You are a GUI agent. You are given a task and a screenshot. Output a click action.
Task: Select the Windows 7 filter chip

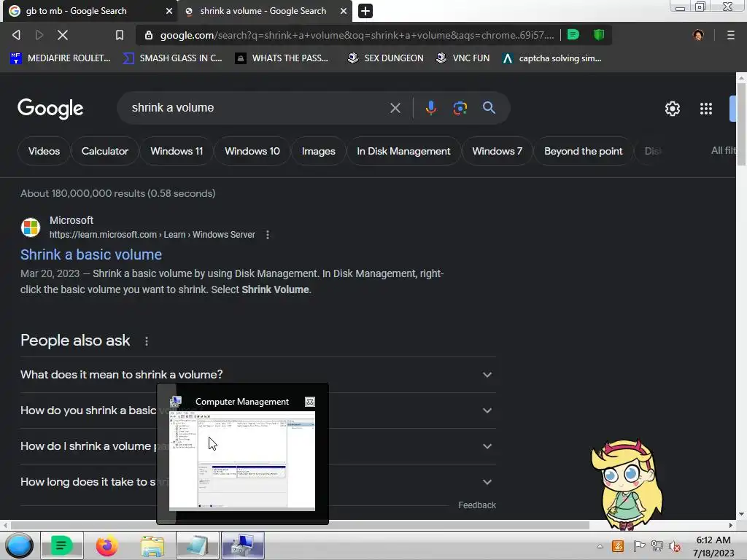point(497,151)
